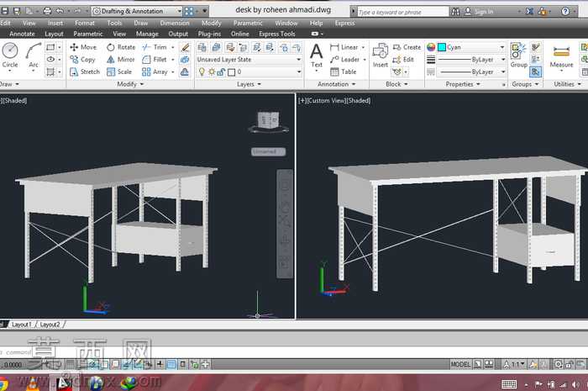Click the Group objects icon
Screen dimensions: 588x391
tap(518, 55)
